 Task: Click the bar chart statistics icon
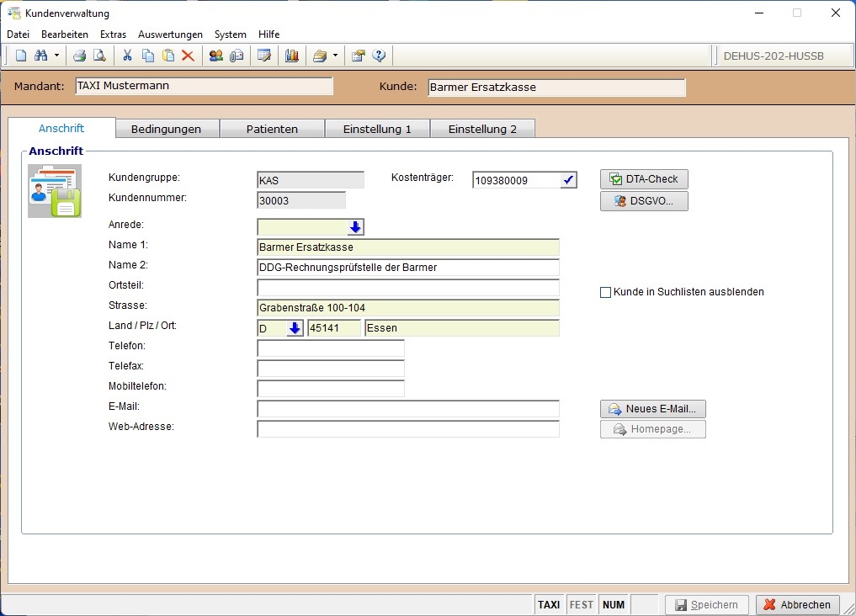click(292, 56)
